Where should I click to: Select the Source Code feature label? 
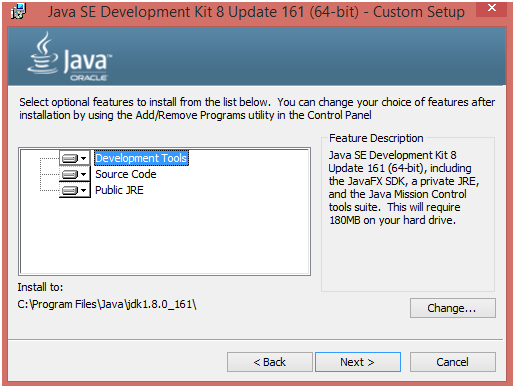coord(126,174)
